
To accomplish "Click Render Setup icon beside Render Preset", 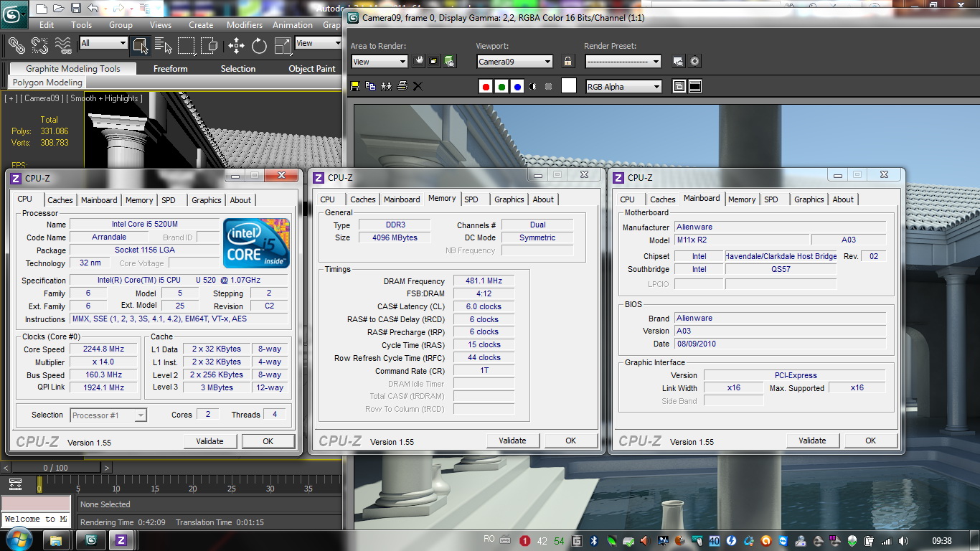I will [x=678, y=62].
